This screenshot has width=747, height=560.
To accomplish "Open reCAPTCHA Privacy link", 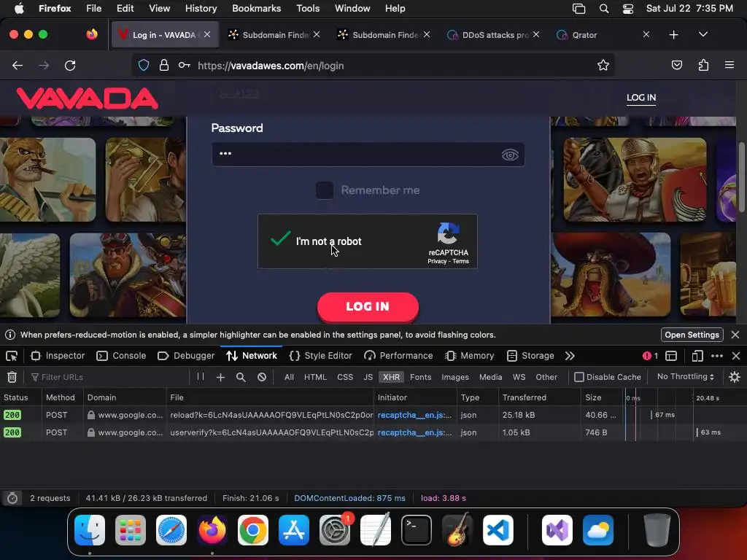I will click(437, 261).
